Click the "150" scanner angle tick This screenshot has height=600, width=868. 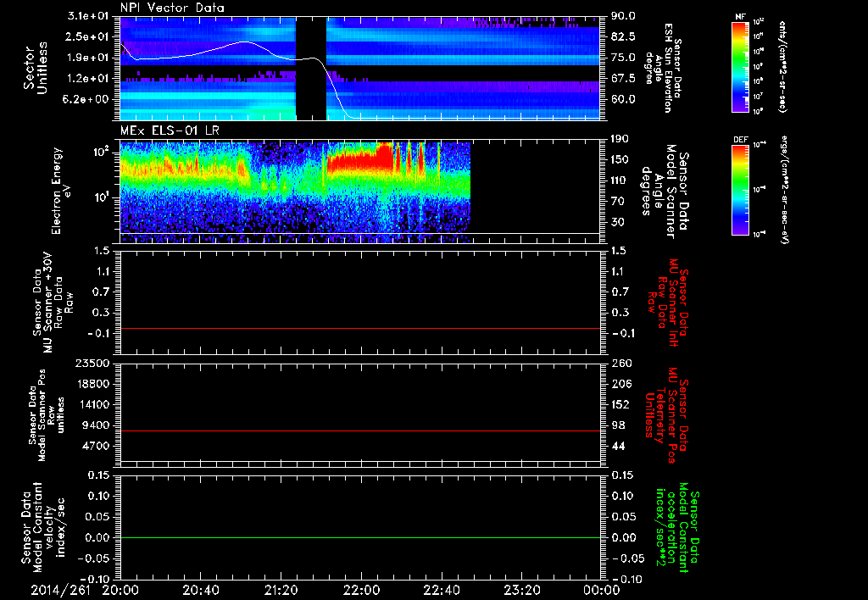tap(620, 159)
